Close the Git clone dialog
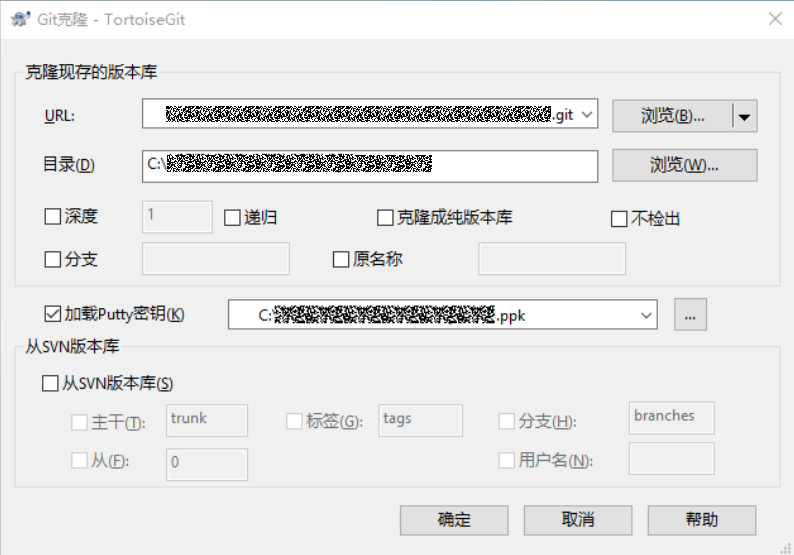This screenshot has width=794, height=555. [774, 19]
